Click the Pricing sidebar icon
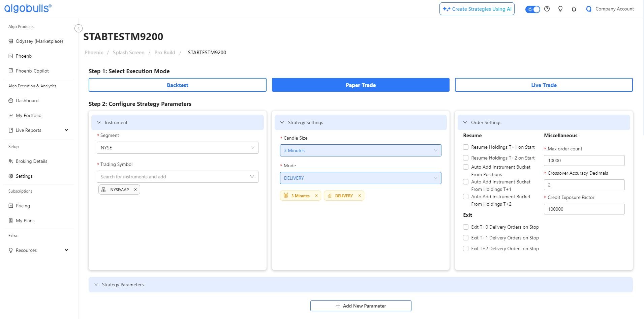This screenshot has height=319, width=644. [x=11, y=206]
